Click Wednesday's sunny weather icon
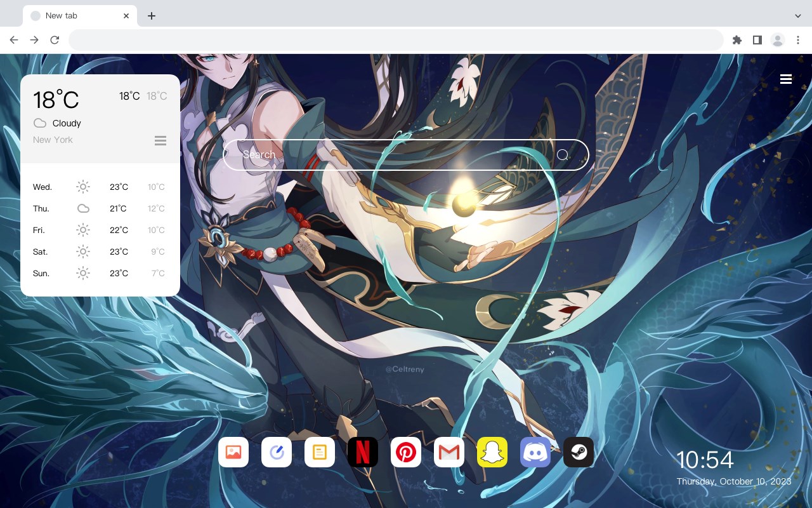Image resolution: width=812 pixels, height=508 pixels. [83, 187]
